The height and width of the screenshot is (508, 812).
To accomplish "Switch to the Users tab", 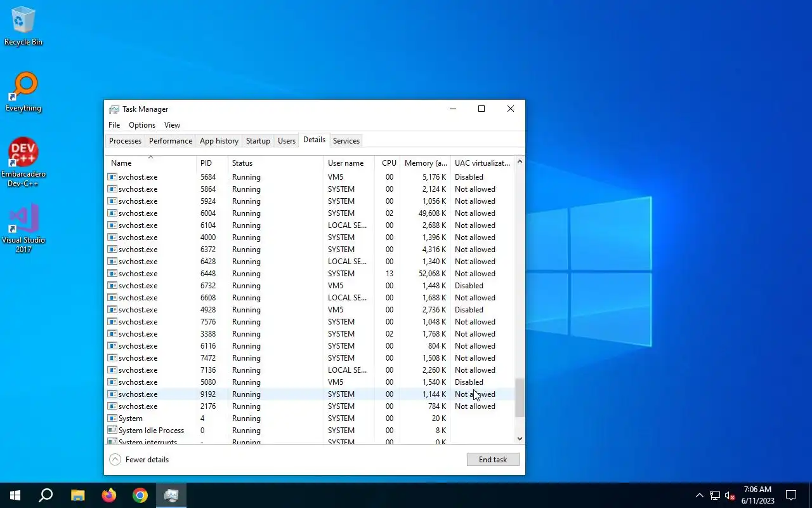I will (x=287, y=141).
